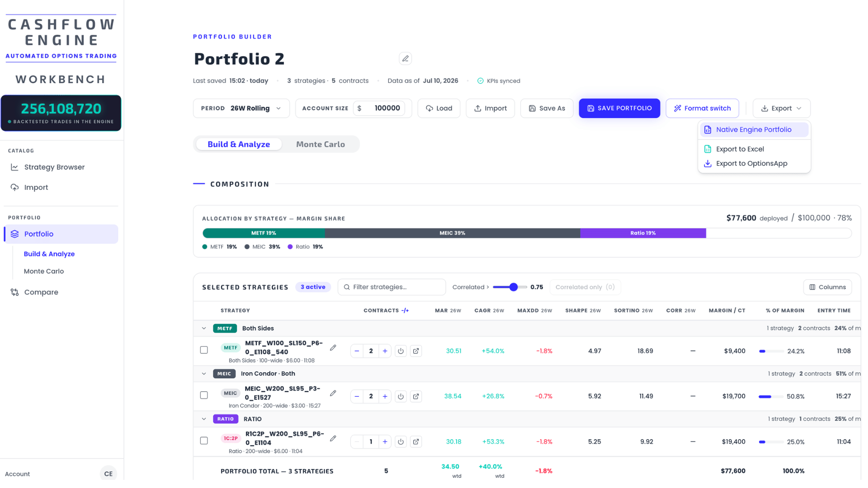Toggle power button for MEIC strategy
The height and width of the screenshot is (488, 868).
(401, 396)
